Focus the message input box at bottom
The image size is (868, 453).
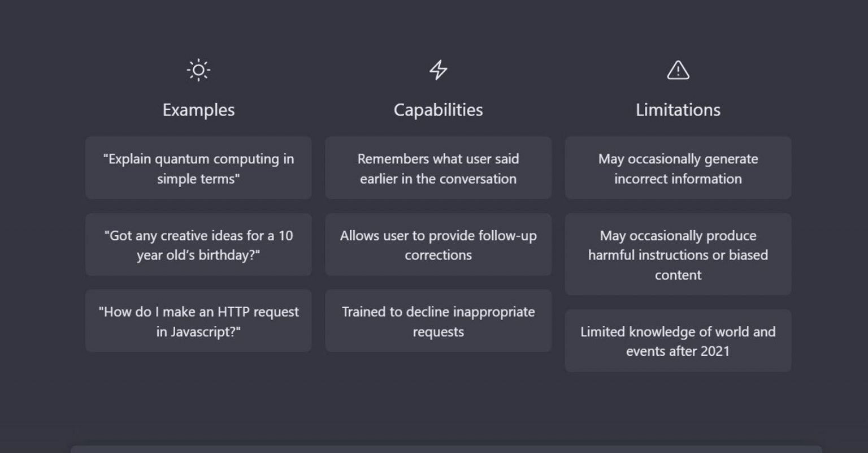(x=445, y=449)
